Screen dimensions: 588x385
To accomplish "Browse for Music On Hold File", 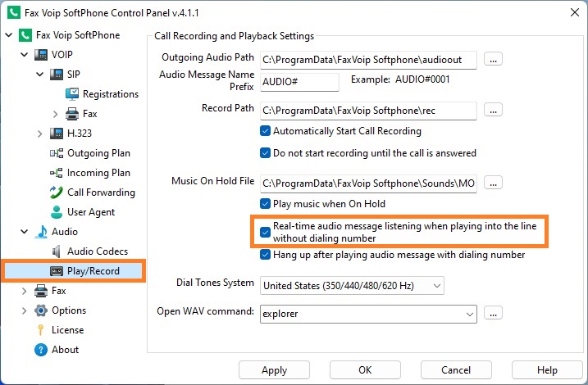I will coord(493,183).
